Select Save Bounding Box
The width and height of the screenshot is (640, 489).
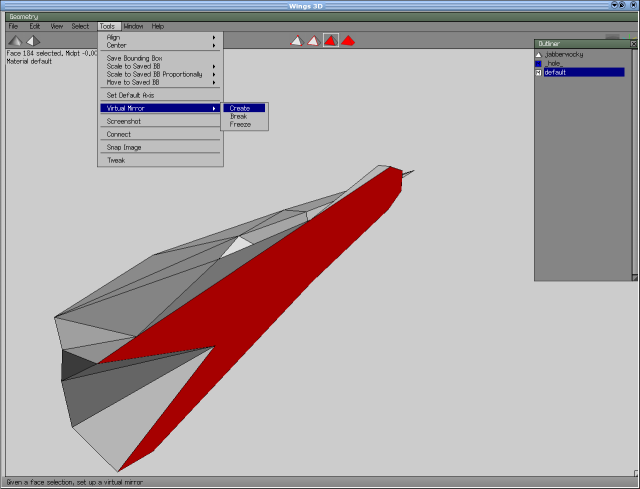click(134, 58)
